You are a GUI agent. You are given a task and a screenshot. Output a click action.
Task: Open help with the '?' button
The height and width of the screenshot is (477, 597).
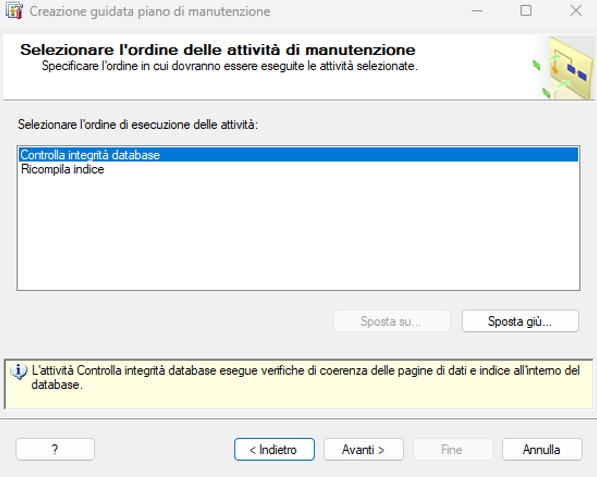click(x=55, y=450)
